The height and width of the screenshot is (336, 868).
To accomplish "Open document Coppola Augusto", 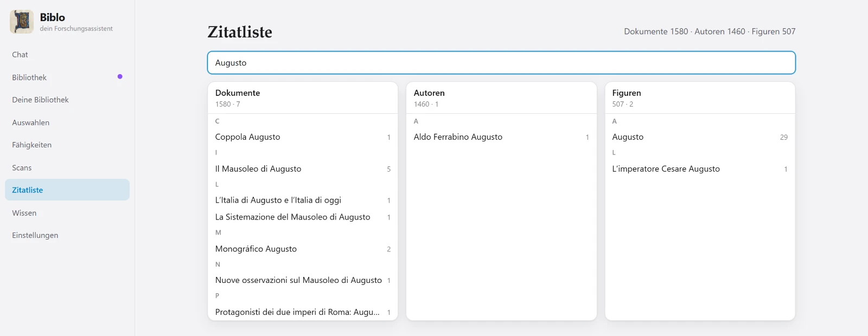I will point(303,137).
